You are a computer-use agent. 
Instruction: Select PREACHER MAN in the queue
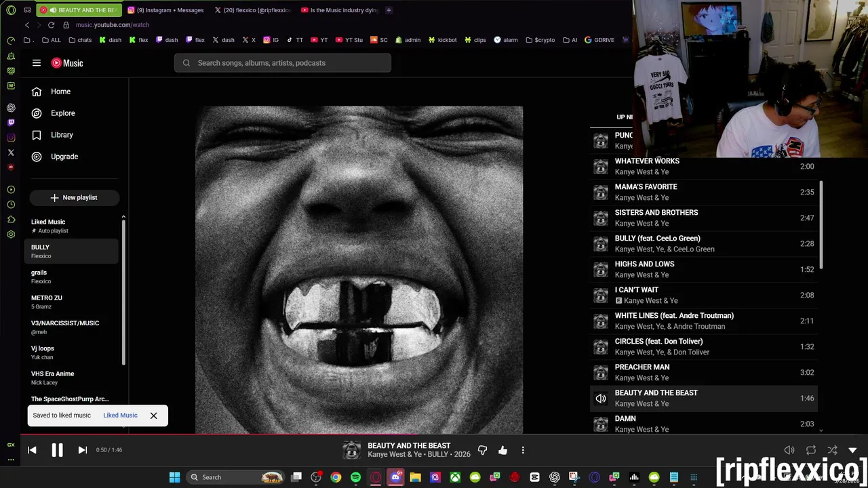pyautogui.click(x=703, y=372)
